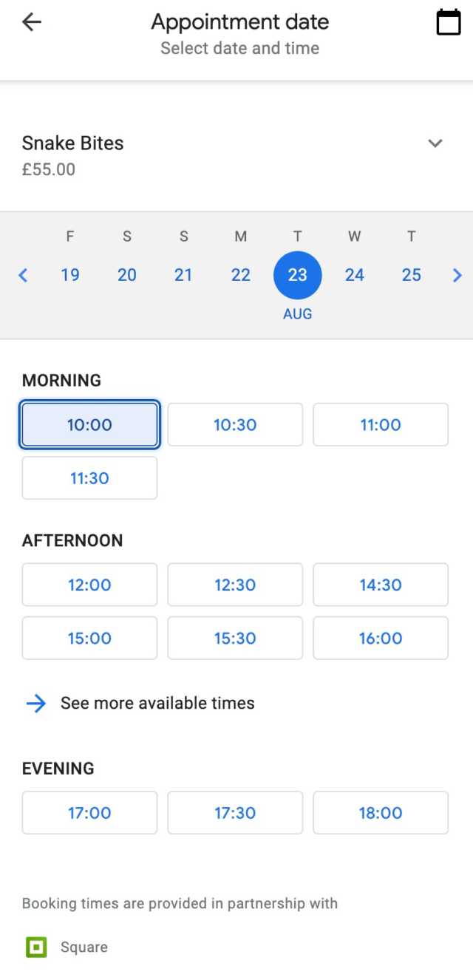
Task: Click the Square logo icon
Action: (36, 947)
